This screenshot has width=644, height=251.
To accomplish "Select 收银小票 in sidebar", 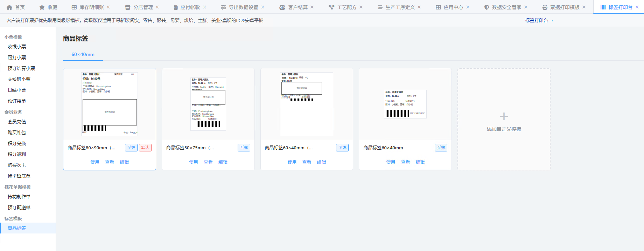I will [x=17, y=47].
